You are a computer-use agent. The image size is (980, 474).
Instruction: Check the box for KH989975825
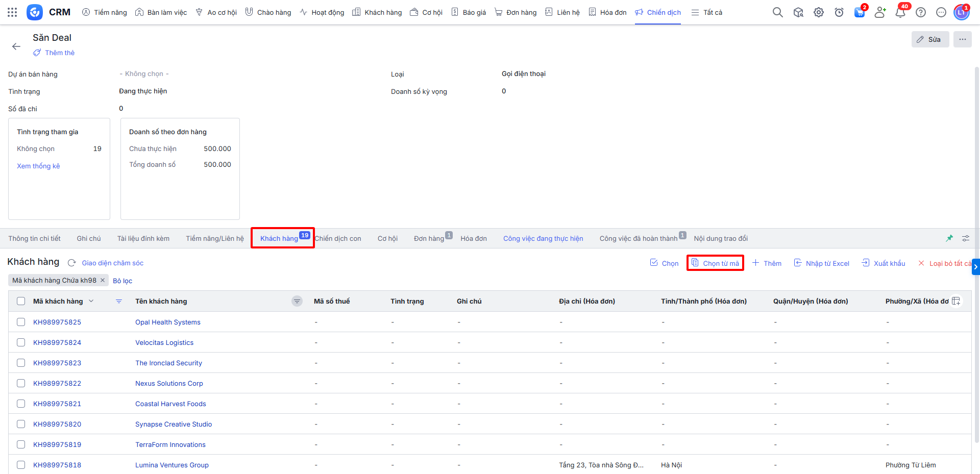pyautogui.click(x=21, y=322)
